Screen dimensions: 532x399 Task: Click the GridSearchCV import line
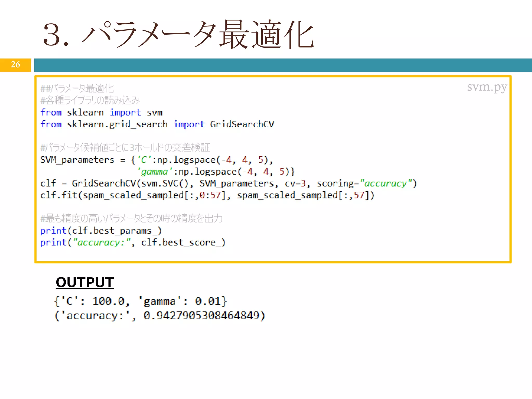point(157,124)
